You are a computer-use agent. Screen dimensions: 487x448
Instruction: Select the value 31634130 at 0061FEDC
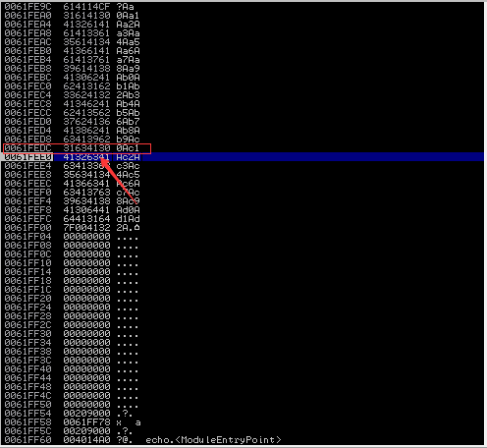pos(86,148)
